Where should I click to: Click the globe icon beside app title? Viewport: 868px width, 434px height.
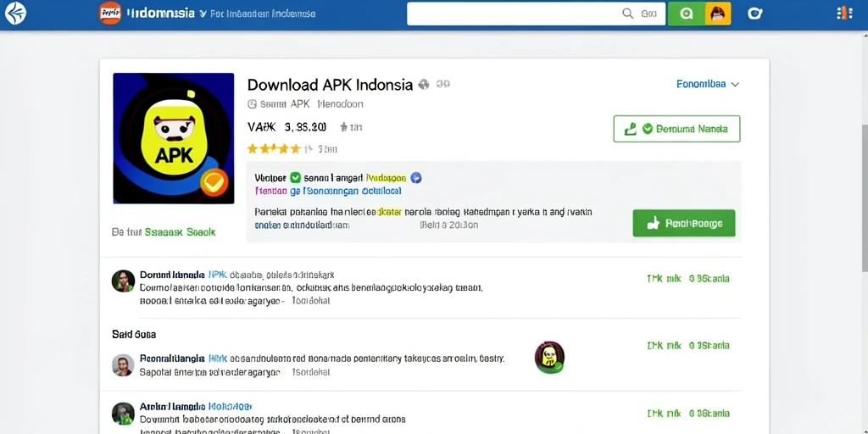tap(424, 84)
